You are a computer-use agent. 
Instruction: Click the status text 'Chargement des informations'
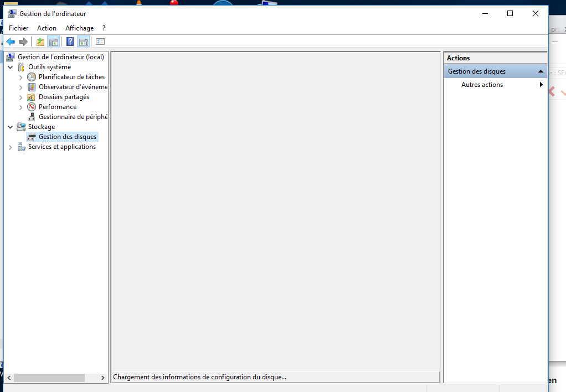(x=199, y=377)
